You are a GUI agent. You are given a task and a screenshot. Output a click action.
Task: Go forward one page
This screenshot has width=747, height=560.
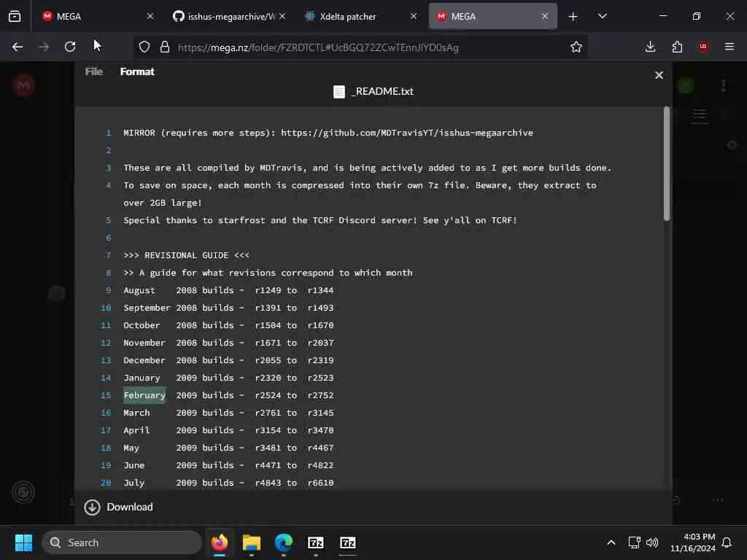click(44, 47)
